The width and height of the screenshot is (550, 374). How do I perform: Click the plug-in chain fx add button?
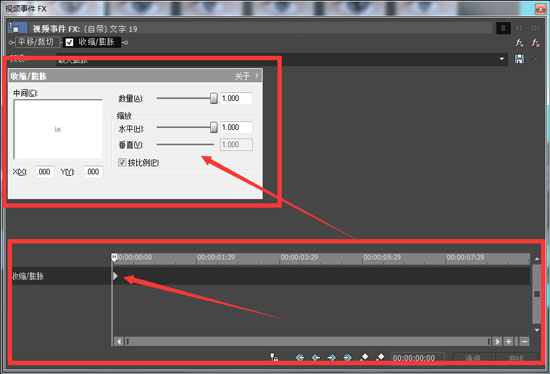pos(520,43)
